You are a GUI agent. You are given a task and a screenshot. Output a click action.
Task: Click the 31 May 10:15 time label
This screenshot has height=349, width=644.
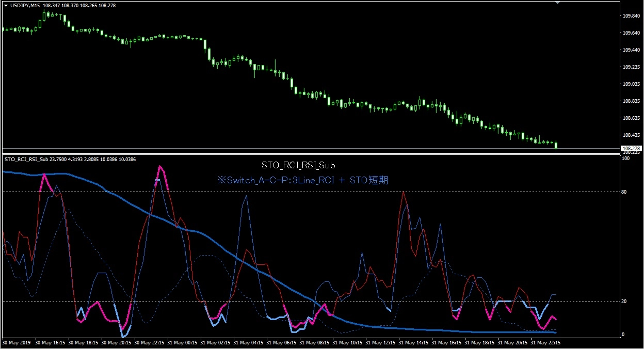click(347, 342)
